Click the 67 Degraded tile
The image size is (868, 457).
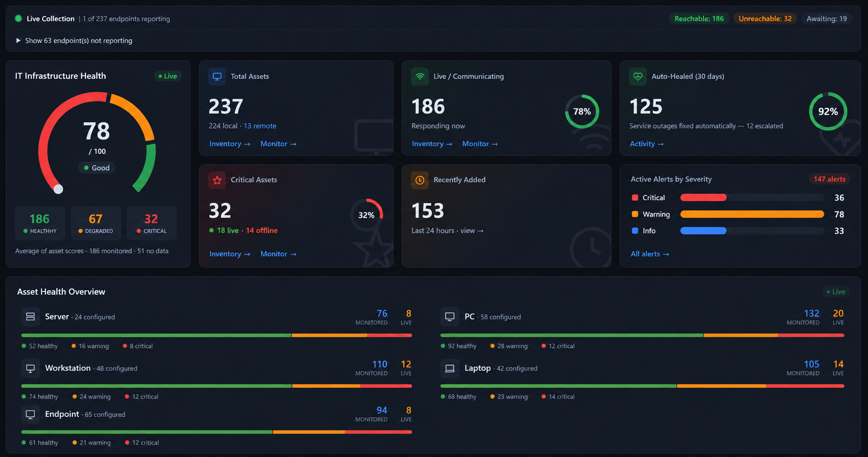pos(95,223)
